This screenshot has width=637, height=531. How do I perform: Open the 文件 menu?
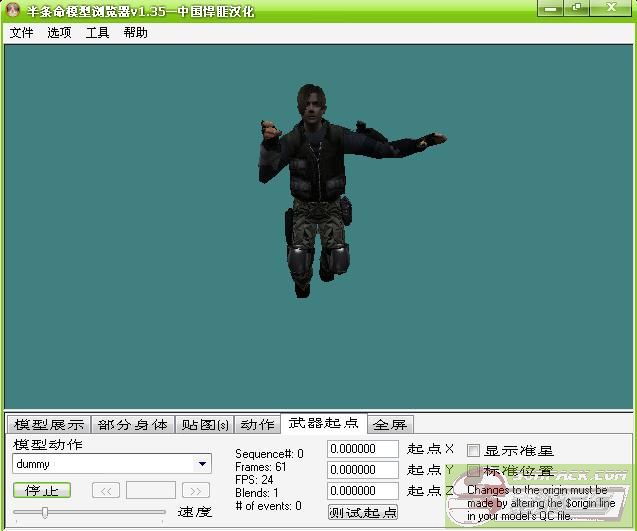point(21,33)
